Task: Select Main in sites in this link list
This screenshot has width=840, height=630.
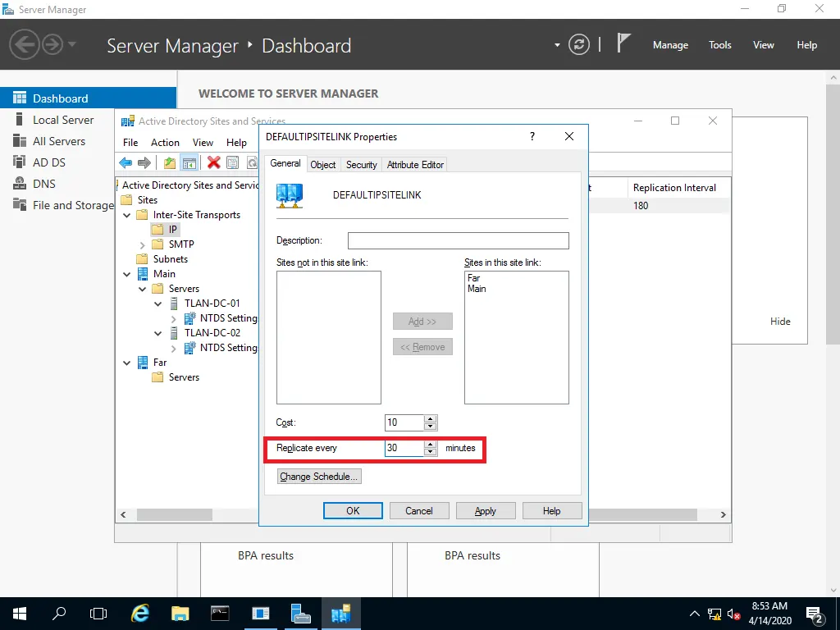Action: coord(477,289)
